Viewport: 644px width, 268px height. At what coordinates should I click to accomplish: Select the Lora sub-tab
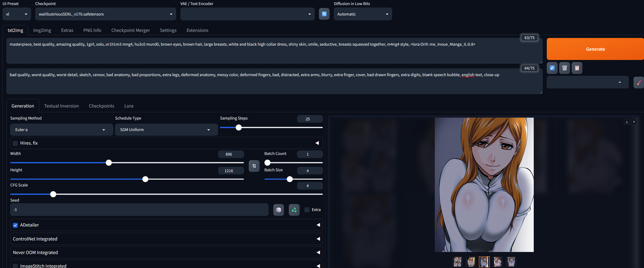point(129,106)
